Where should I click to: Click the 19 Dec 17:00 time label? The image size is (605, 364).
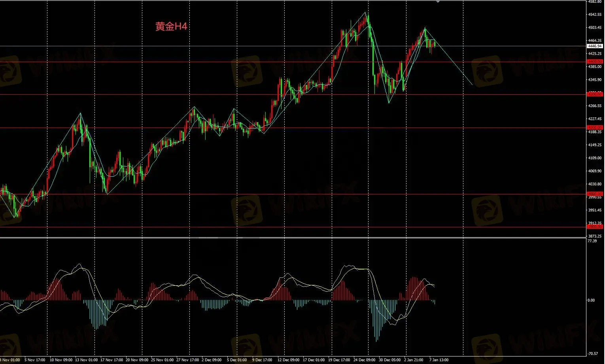(339, 360)
